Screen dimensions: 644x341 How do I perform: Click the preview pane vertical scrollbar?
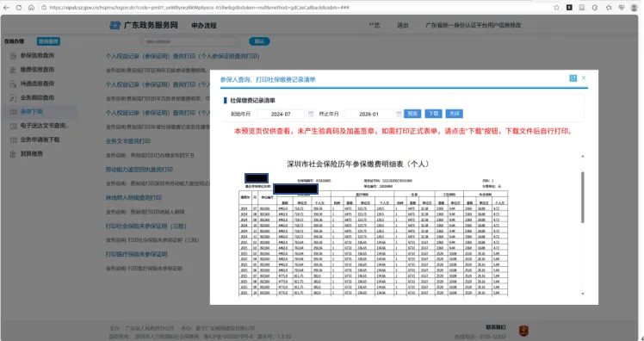click(582, 197)
